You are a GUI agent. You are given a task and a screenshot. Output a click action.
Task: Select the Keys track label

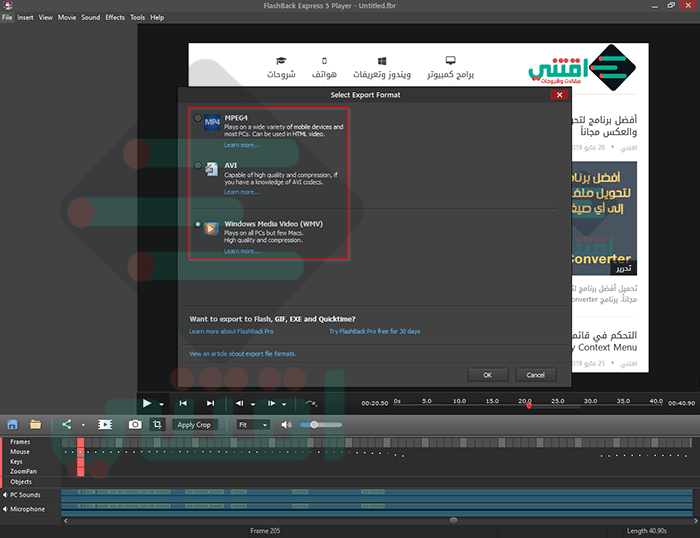click(x=16, y=461)
